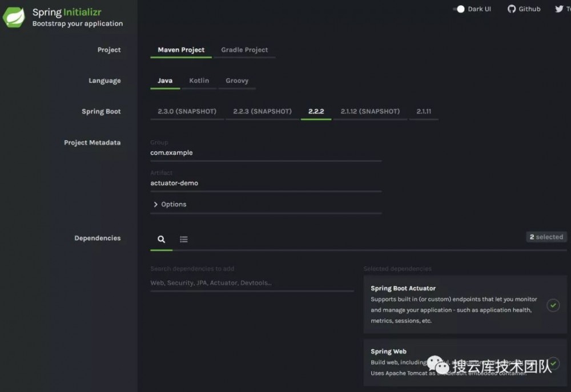The width and height of the screenshot is (571, 392).
Task: Click the Twitter bird icon
Action: point(559,9)
